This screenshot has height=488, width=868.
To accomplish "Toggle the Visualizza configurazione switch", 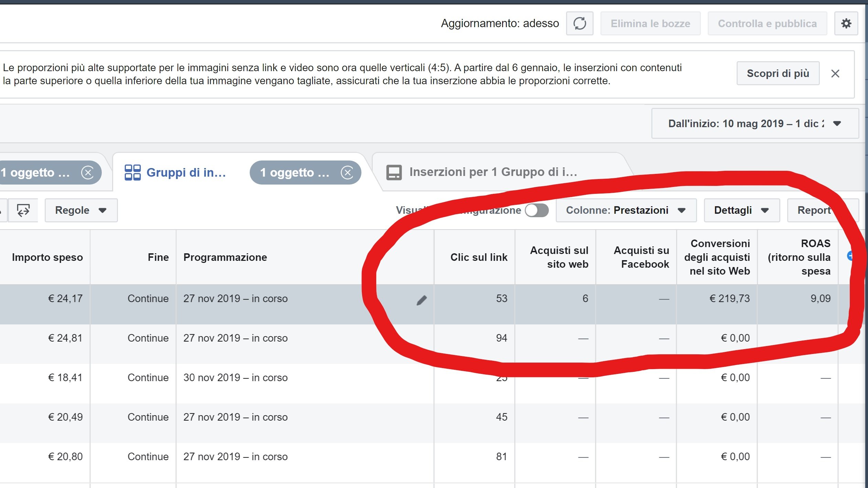I will [x=536, y=210].
